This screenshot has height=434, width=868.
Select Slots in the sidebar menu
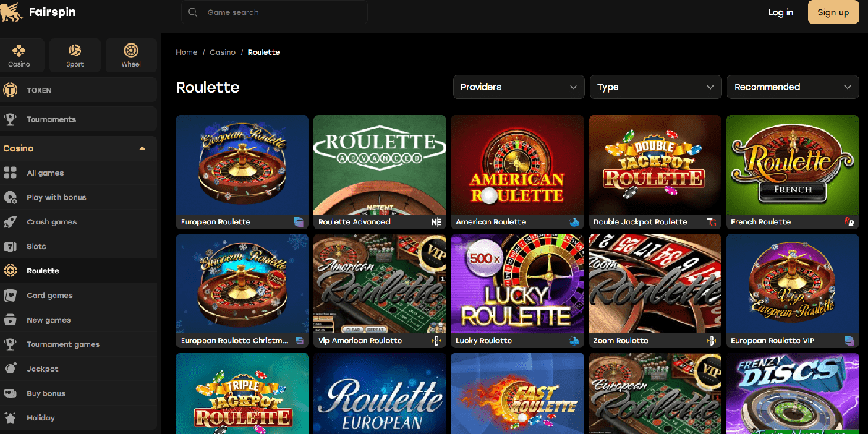[36, 247]
